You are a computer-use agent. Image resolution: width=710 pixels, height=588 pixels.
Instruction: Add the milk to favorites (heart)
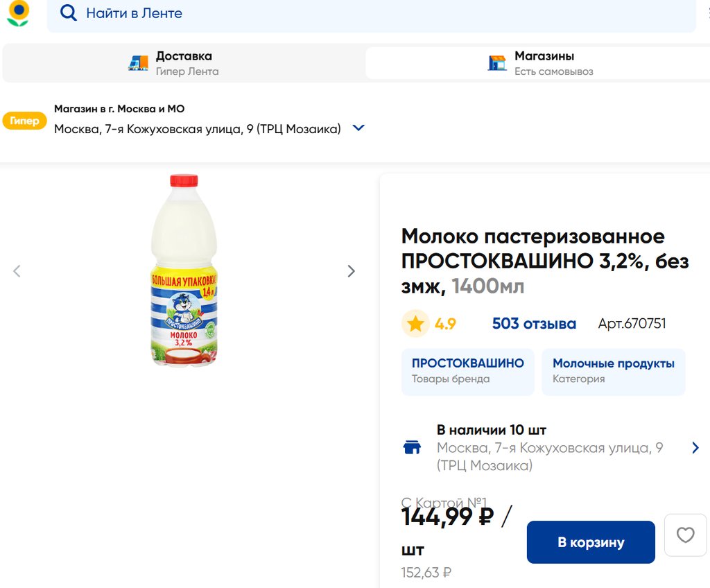tap(685, 535)
